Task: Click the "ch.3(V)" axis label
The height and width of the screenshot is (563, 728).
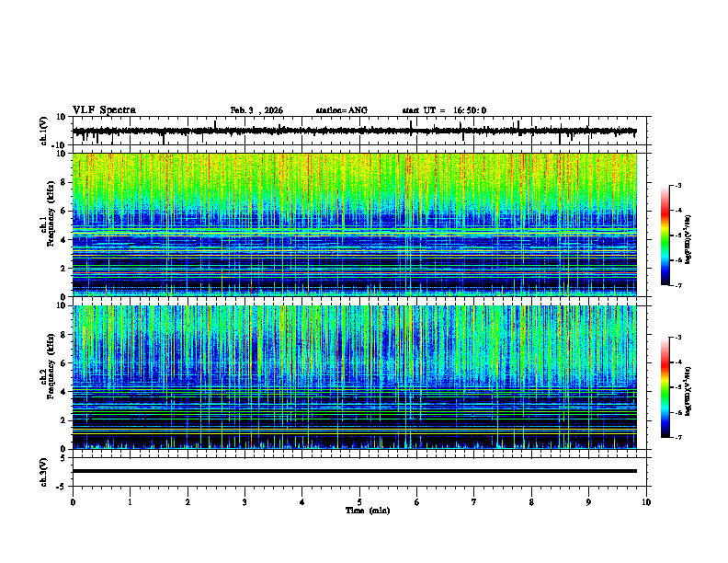Action: click(44, 472)
